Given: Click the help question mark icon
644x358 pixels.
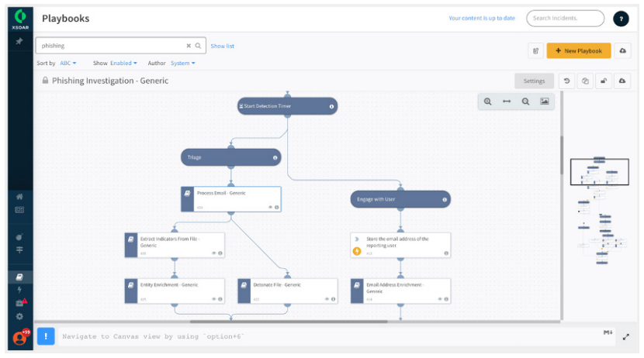Looking at the screenshot, I should coord(621,19).
